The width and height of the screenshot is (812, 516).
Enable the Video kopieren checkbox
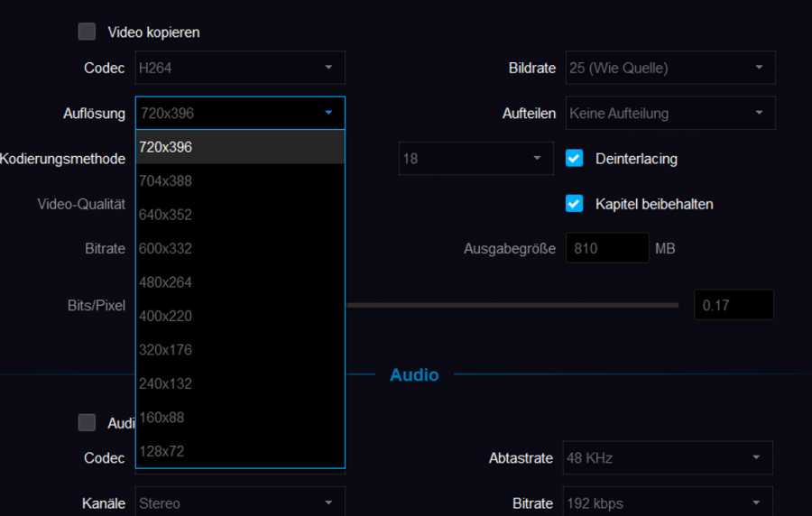point(87,32)
